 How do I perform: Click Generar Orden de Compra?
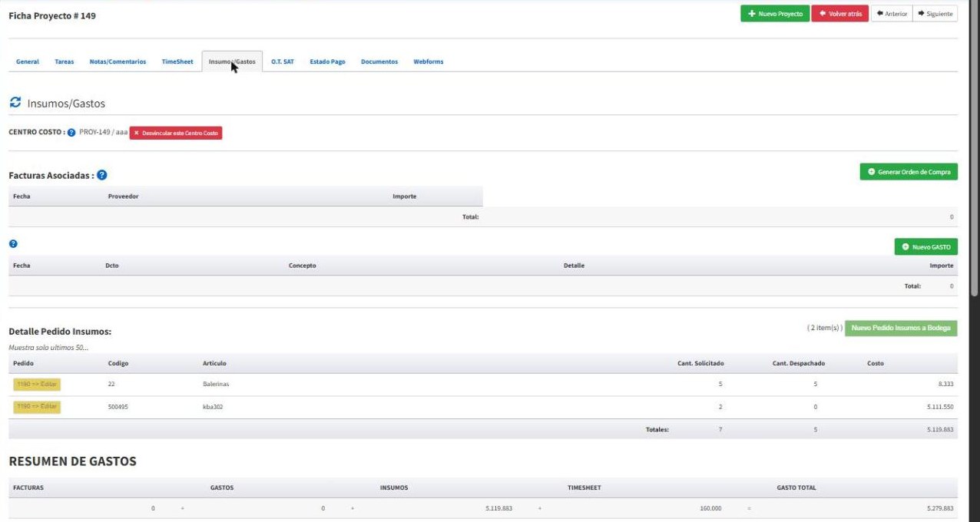pos(909,172)
